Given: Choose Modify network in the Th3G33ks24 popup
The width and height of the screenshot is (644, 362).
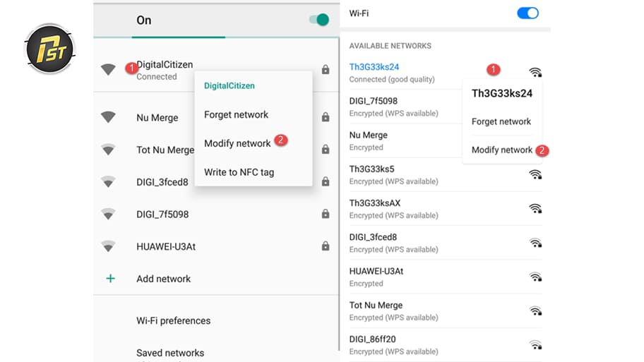Looking at the screenshot, I should 502,150.
